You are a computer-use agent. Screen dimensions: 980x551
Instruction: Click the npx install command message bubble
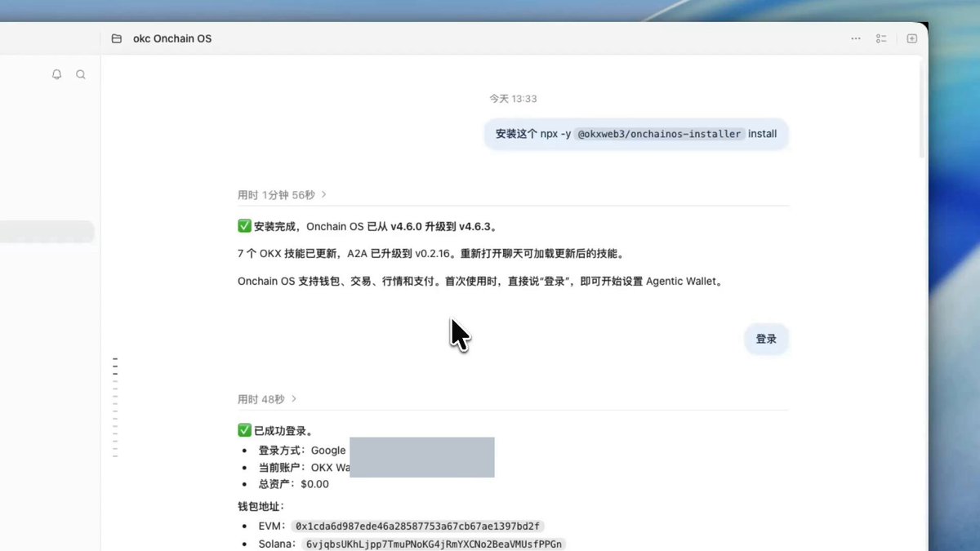636,134
